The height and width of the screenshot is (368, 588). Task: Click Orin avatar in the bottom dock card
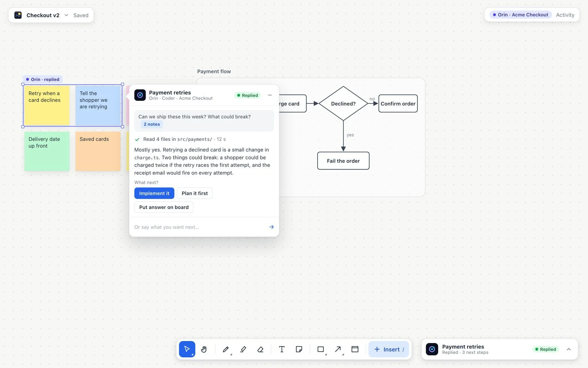tap(432, 349)
